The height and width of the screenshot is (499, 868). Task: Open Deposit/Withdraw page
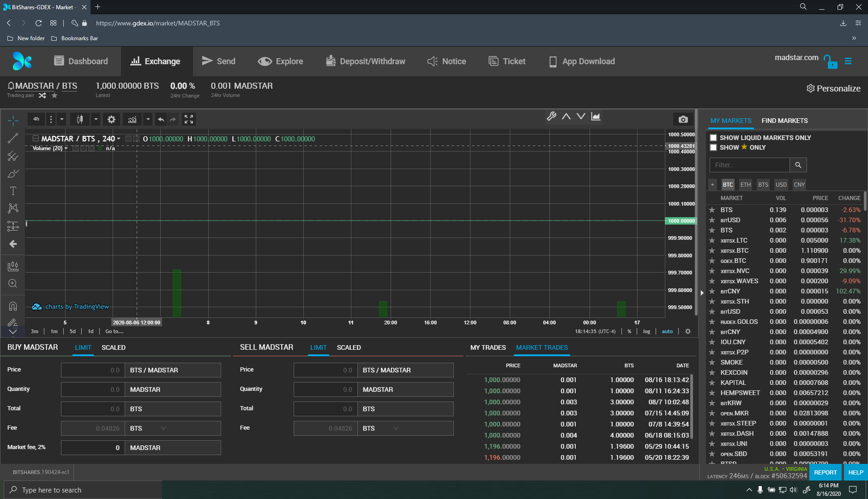coord(366,61)
